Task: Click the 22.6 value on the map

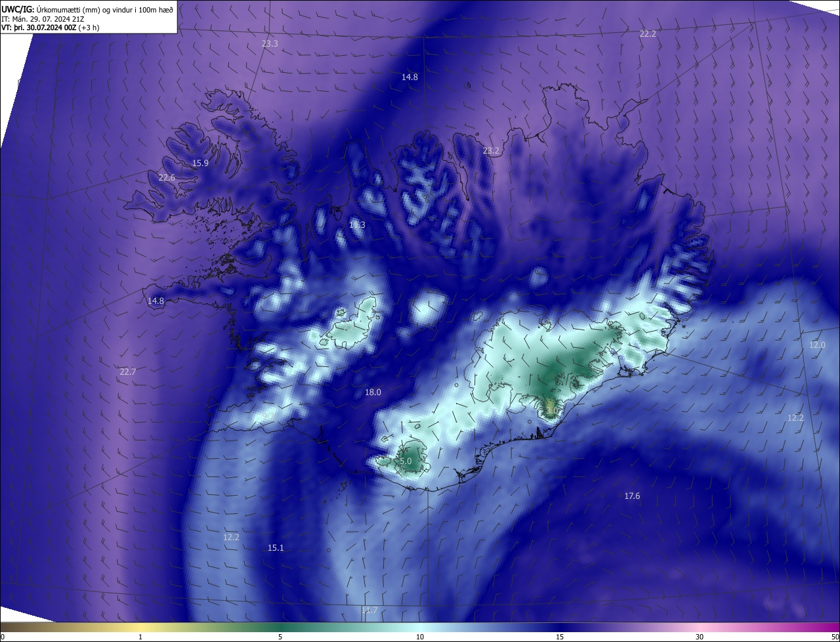Action: 167,177
